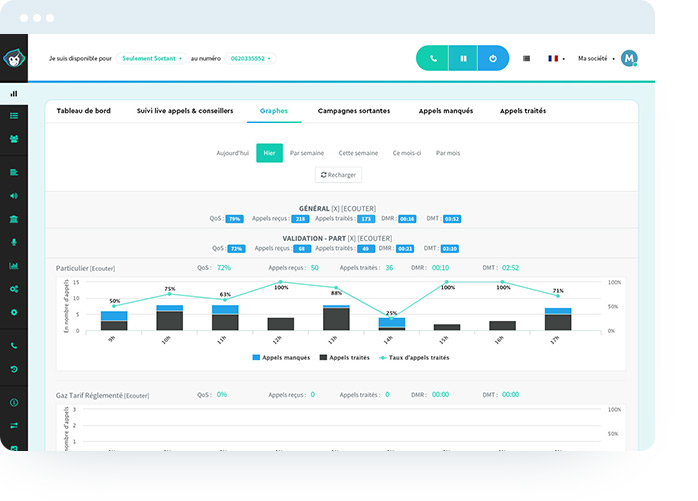Image resolution: width=698 pixels, height=501 pixels.
Task: Click the Particulier Appels traités 36 value
Action: [389, 268]
